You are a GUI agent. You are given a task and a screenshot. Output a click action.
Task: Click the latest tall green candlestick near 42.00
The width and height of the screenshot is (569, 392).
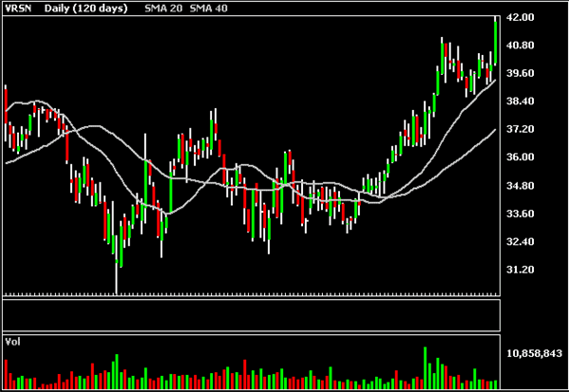495,43
